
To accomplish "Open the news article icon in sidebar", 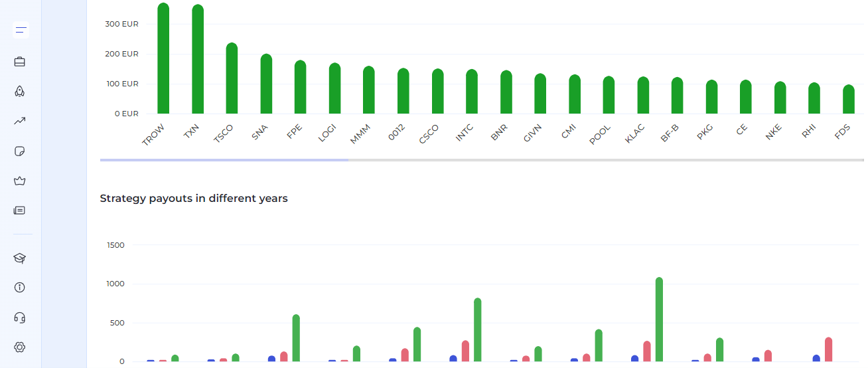I will (20, 211).
